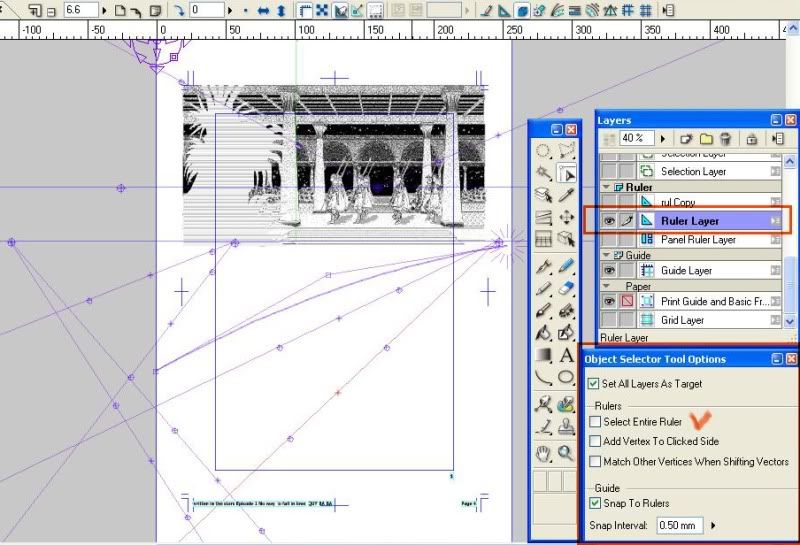The image size is (800, 545).
Task: Select the Layer Select tool
Action: tap(543, 195)
